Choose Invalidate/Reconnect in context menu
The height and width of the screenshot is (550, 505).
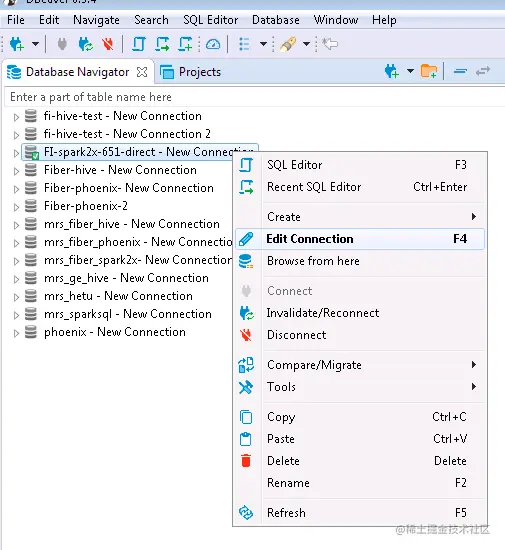point(360,313)
